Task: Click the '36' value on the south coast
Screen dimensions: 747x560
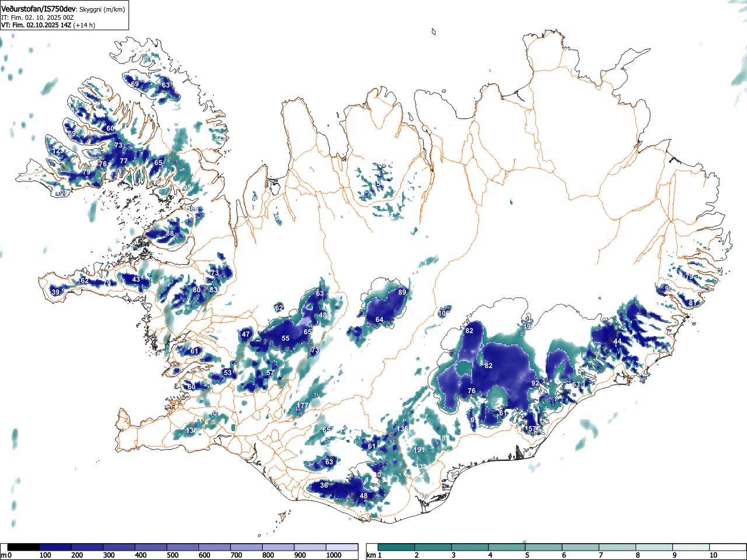Action: (x=324, y=485)
